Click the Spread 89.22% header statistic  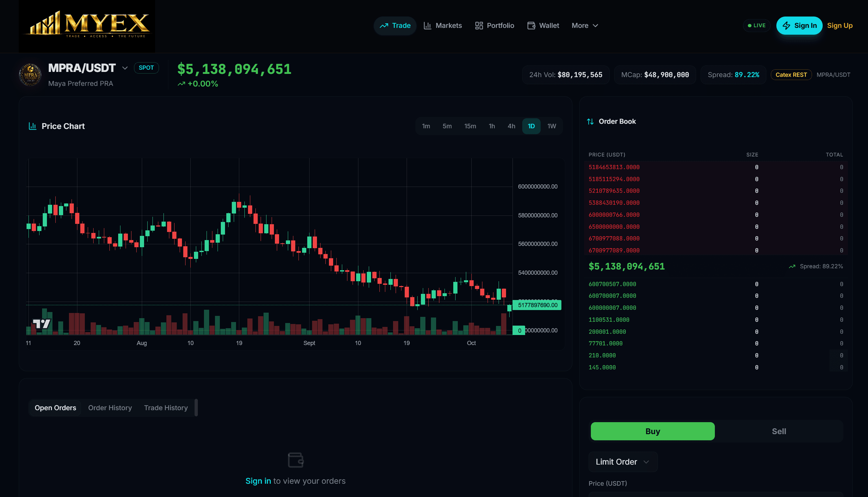(733, 75)
